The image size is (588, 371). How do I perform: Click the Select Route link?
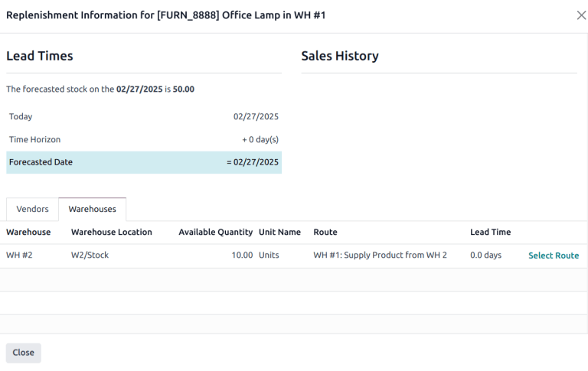553,255
